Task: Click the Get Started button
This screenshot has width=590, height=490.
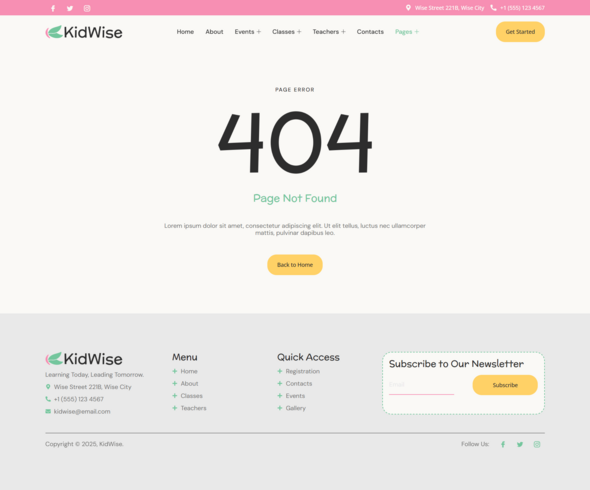Action: pyautogui.click(x=520, y=32)
